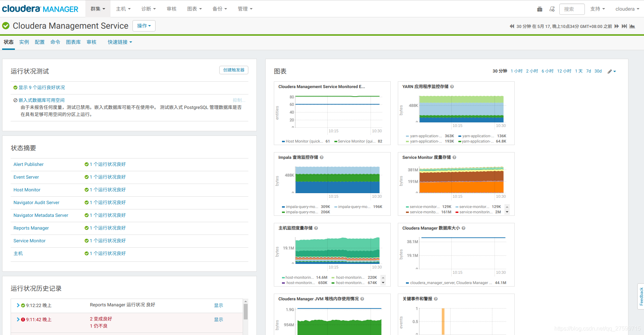Switch to the 实例 tab
Screen dimensions: 644x335
click(x=24, y=42)
